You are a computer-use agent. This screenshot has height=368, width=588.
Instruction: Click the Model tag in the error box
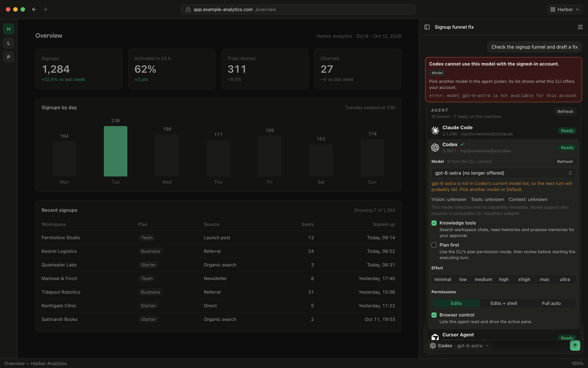pyautogui.click(x=437, y=73)
